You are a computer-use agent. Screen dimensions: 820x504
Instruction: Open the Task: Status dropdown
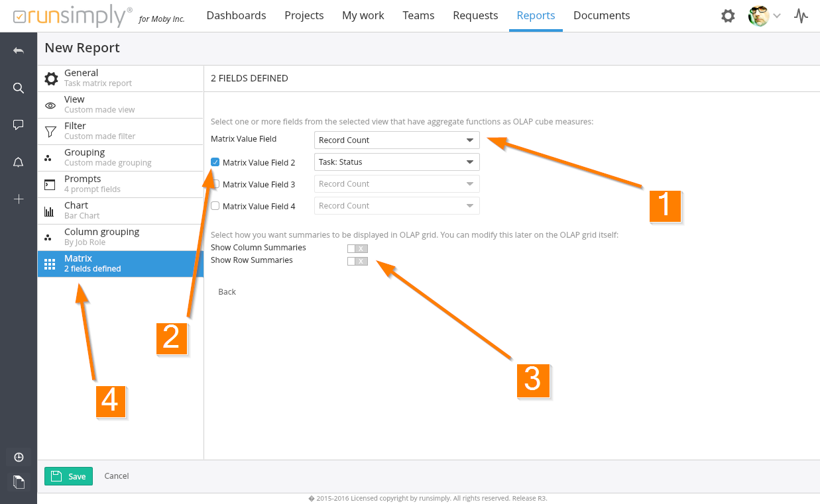point(396,162)
